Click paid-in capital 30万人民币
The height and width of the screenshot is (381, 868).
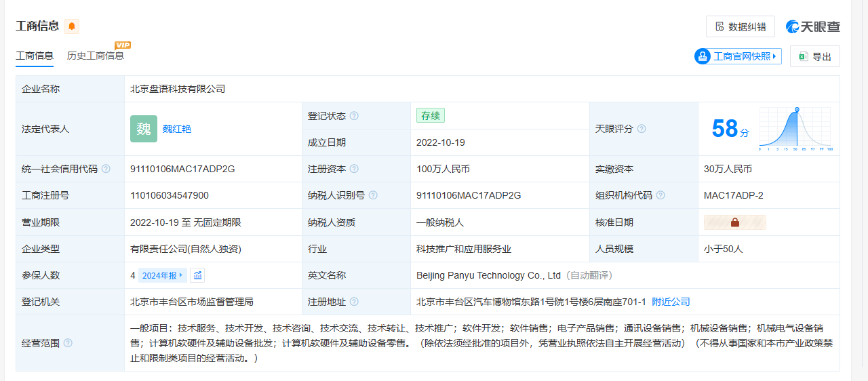tap(728, 169)
